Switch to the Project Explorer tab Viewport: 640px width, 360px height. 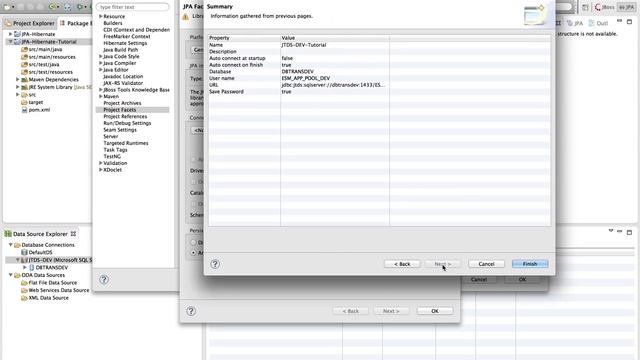pyautogui.click(x=29, y=23)
